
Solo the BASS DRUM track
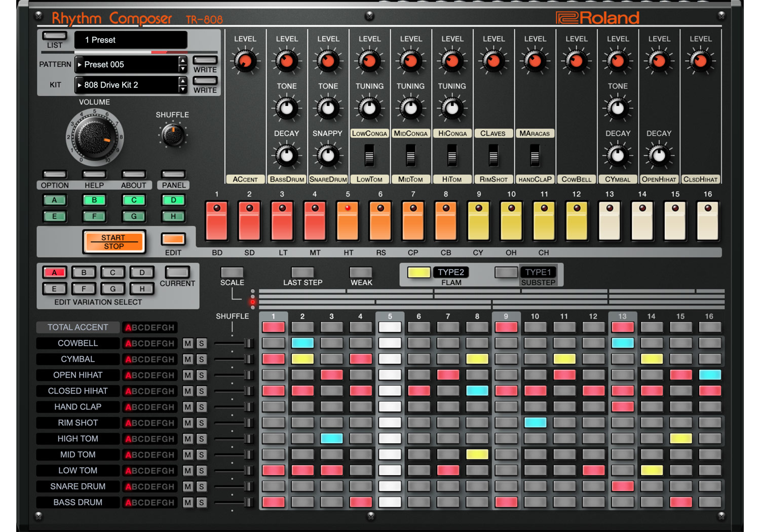pyautogui.click(x=201, y=503)
